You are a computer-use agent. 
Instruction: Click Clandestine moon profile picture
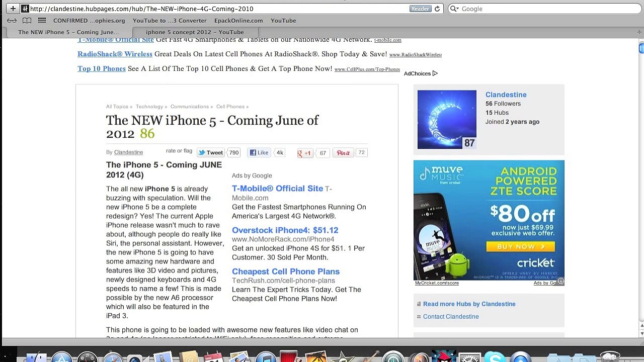point(447,120)
